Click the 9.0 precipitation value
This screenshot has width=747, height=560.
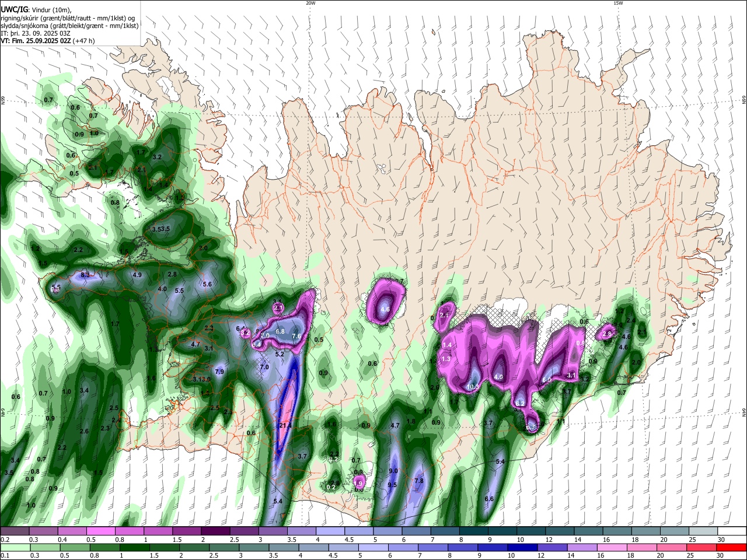click(x=393, y=471)
